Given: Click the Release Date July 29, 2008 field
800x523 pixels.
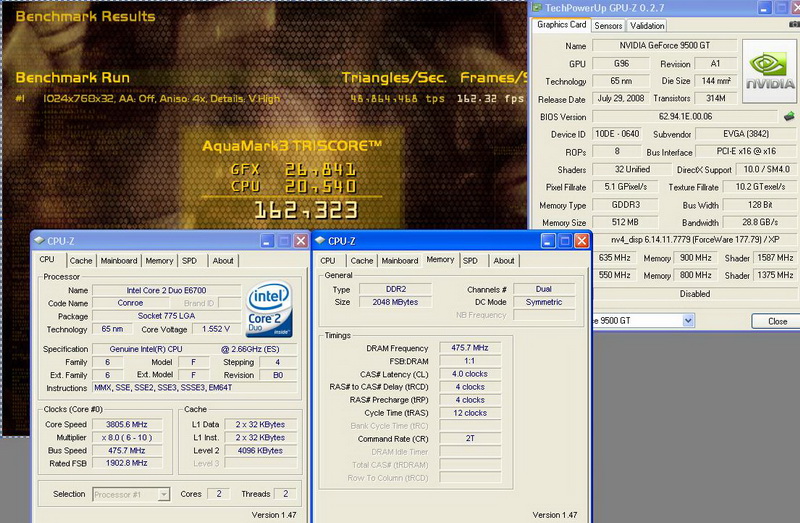Looking at the screenshot, I should tap(620, 98).
